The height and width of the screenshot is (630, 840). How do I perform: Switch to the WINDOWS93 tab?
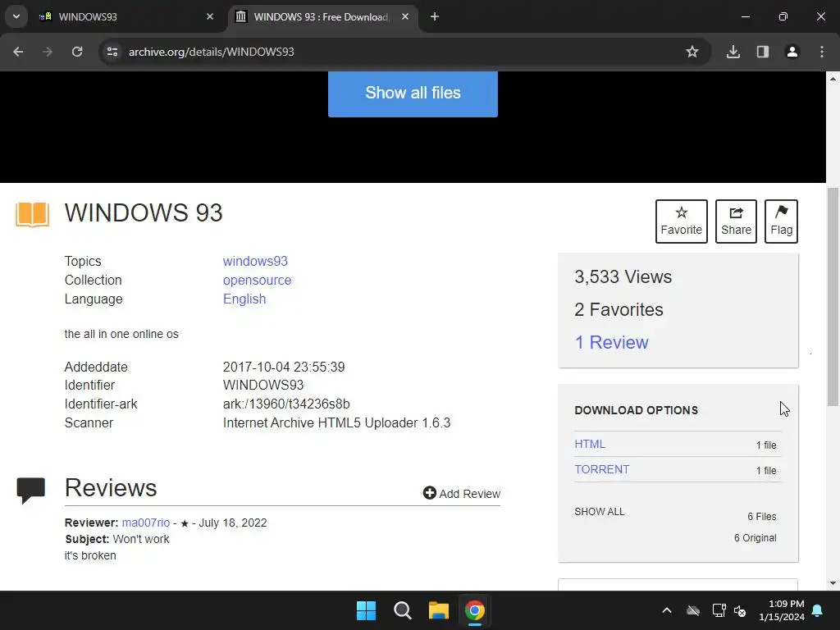coord(126,16)
